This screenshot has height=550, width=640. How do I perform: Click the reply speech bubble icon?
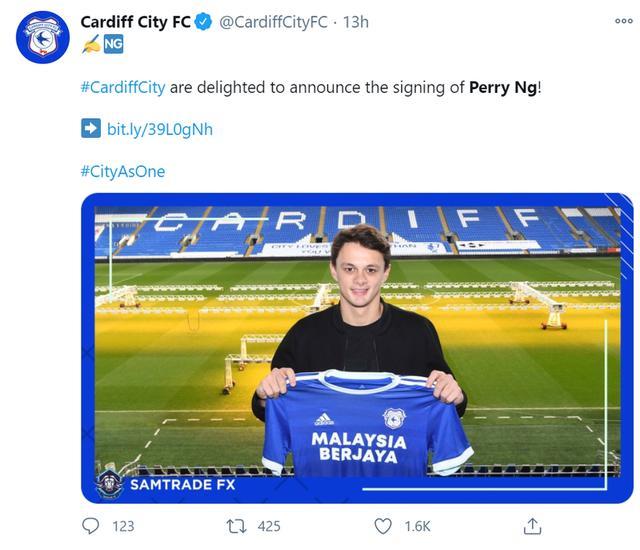(x=90, y=525)
